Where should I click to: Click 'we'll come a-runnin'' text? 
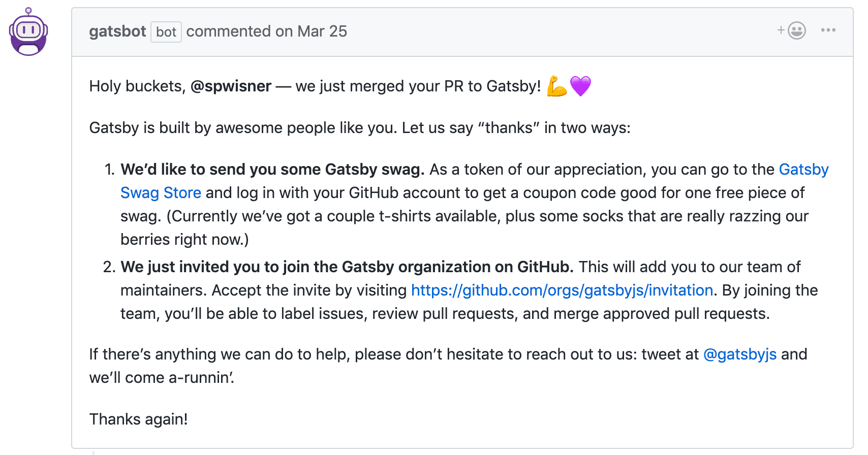(162, 378)
